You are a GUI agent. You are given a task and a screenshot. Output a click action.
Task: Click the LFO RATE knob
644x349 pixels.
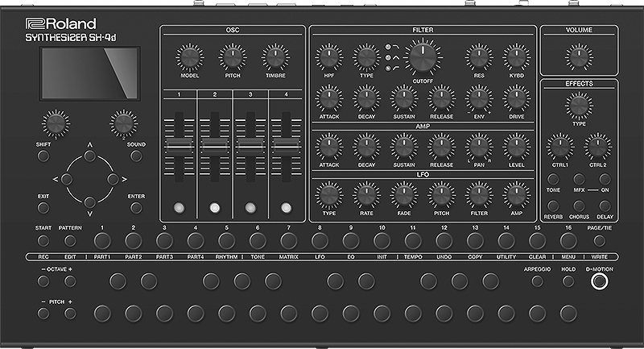[366, 196]
